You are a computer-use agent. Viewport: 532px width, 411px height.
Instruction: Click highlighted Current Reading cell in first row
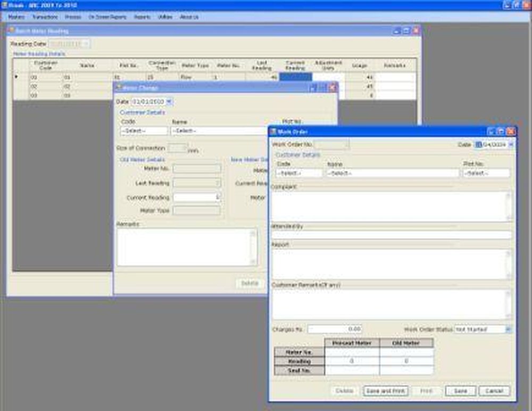pos(295,77)
